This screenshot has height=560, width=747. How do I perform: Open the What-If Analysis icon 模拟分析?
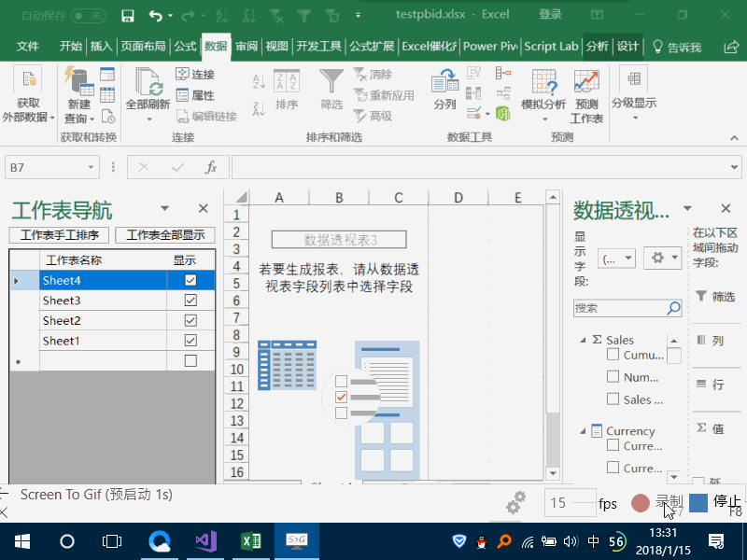[x=544, y=81]
